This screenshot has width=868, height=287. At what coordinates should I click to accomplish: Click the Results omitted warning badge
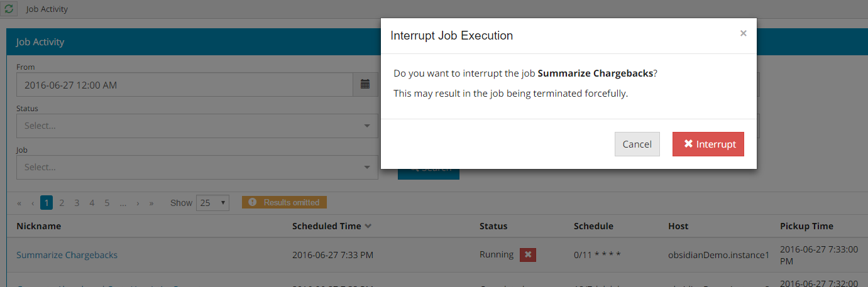(x=285, y=203)
